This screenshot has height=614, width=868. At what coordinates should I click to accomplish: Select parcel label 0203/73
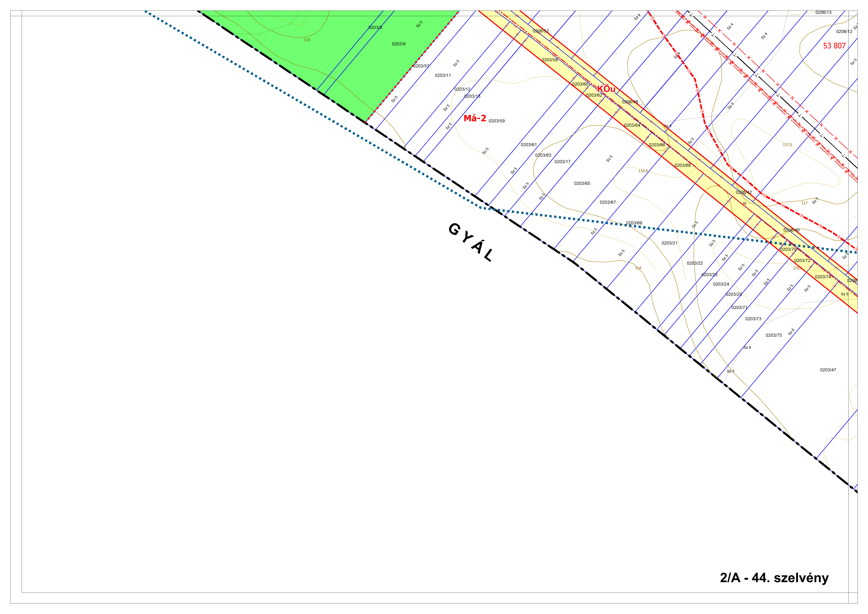(x=753, y=319)
